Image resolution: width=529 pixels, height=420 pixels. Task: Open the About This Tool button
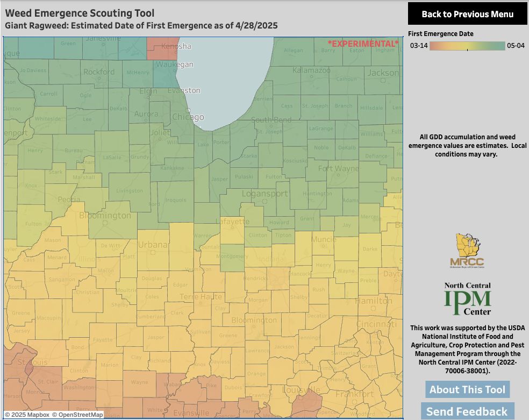(x=467, y=390)
